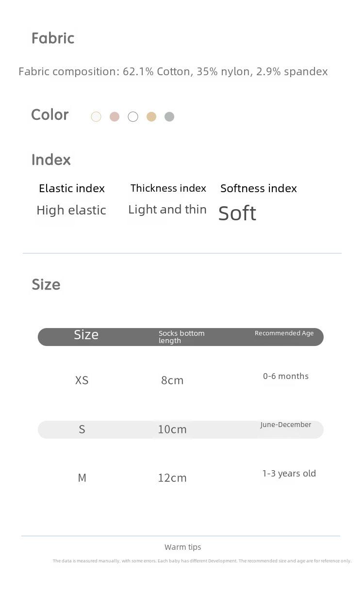Click the Color section label

pyautogui.click(x=50, y=115)
